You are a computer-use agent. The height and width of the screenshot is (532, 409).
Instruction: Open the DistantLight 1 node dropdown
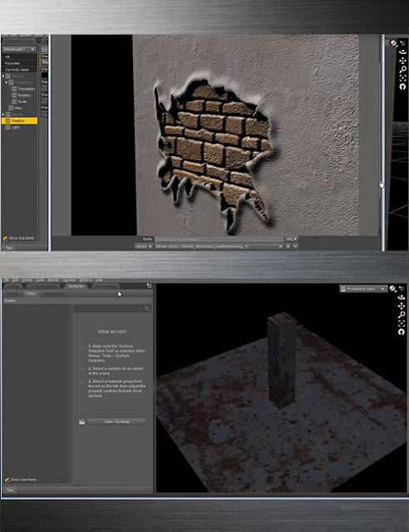(x=19, y=50)
